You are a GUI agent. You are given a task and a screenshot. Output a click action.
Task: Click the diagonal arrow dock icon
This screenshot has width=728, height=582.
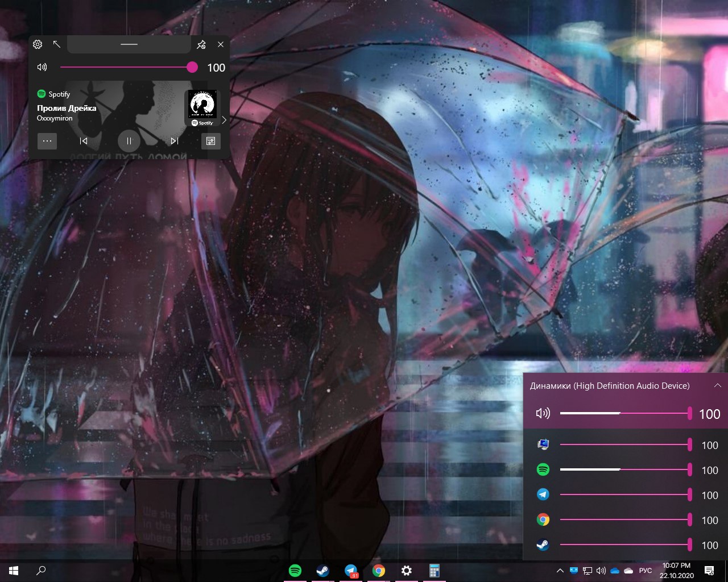pos(56,44)
